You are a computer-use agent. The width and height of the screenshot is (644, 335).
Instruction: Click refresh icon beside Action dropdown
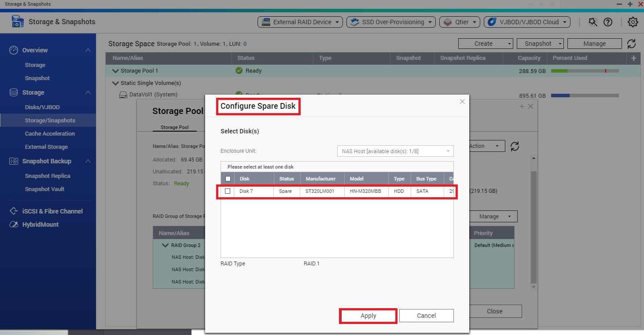tap(515, 146)
